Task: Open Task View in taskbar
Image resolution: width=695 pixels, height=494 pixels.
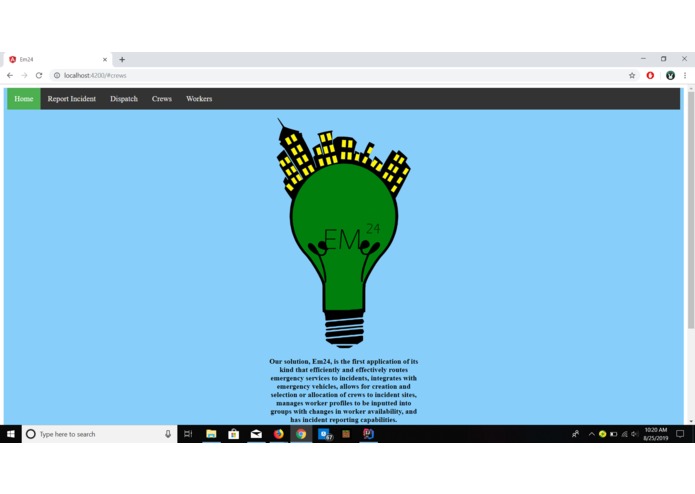Action: (x=188, y=434)
